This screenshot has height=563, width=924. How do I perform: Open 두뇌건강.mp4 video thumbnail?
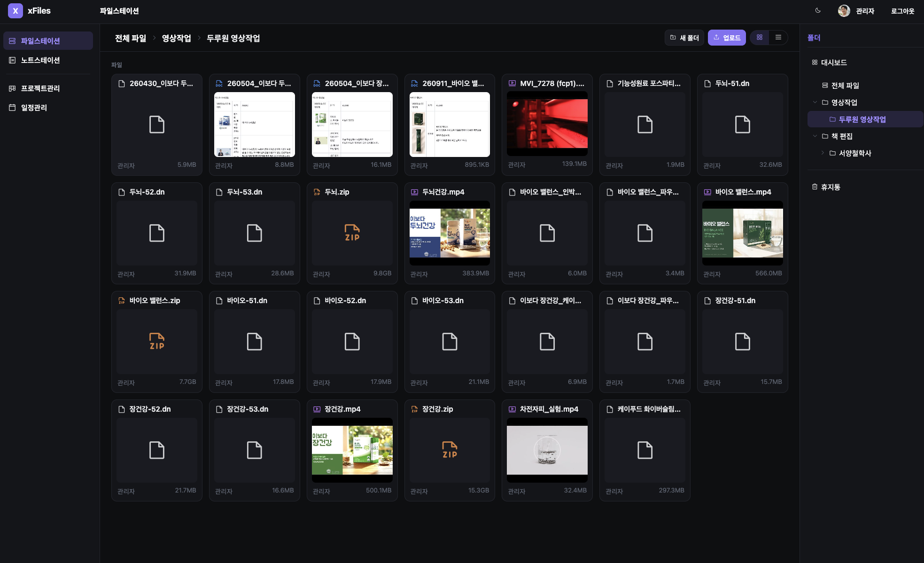coord(450,233)
